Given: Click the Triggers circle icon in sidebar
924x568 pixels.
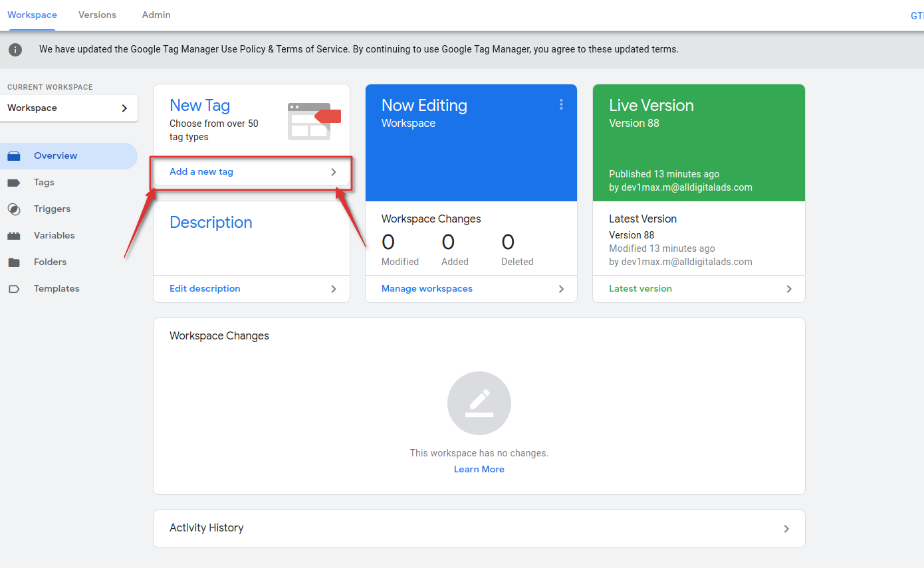Looking at the screenshot, I should coord(14,209).
